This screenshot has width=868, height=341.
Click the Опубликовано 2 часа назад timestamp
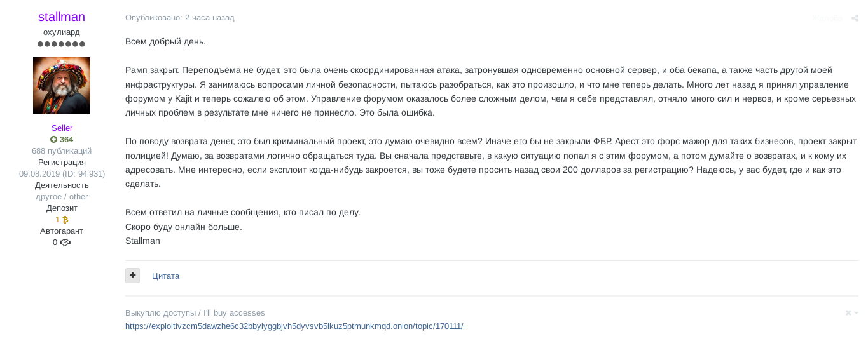click(x=180, y=18)
